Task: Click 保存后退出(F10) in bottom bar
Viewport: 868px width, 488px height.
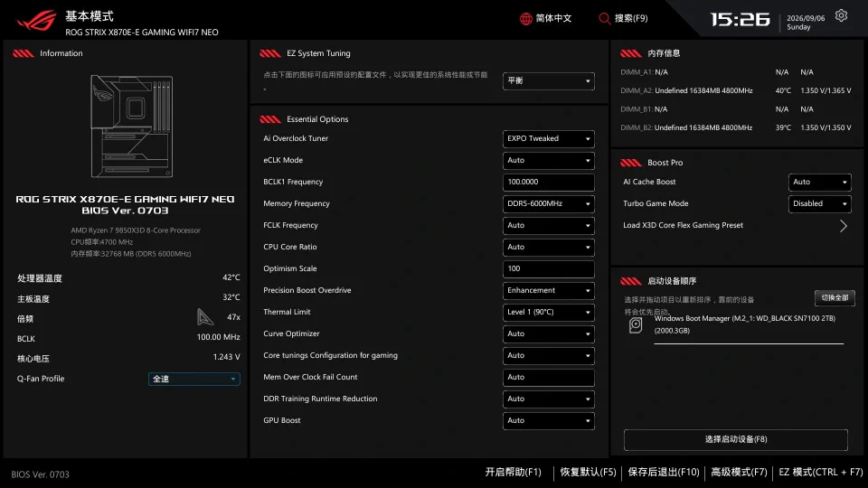Action: click(664, 472)
